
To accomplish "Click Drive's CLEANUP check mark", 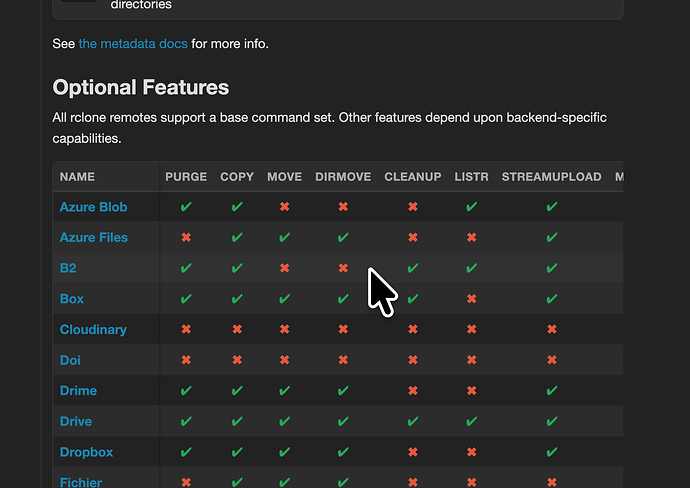I will 413,421.
